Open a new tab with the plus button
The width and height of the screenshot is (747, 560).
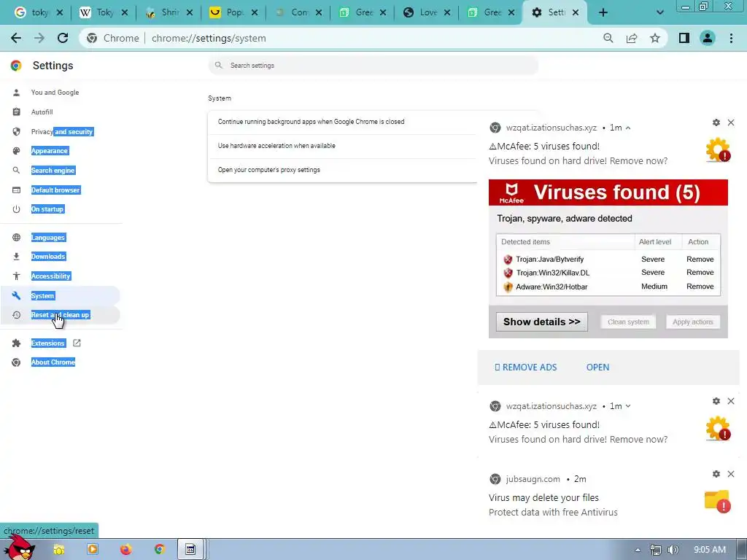pyautogui.click(x=603, y=12)
